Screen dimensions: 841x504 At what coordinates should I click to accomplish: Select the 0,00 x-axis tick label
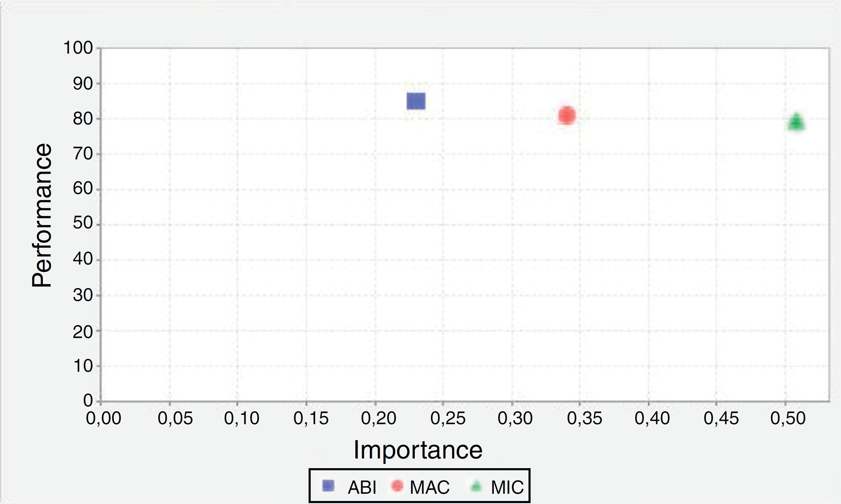click(x=103, y=418)
